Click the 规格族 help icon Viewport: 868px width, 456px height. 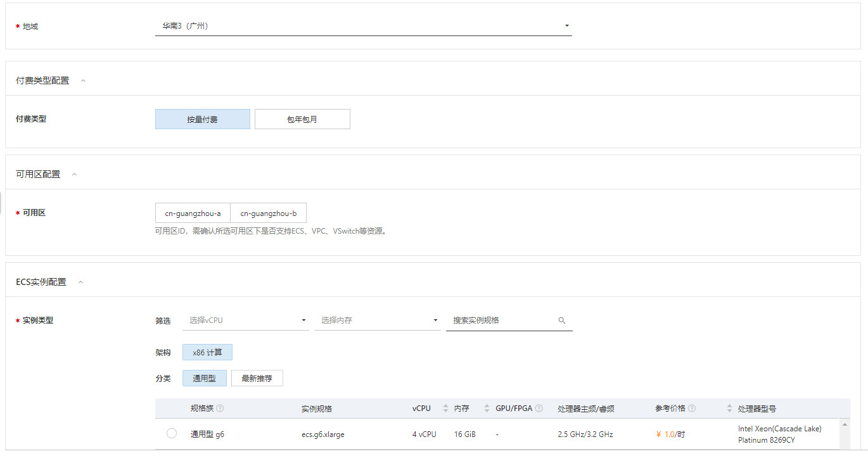(220, 408)
